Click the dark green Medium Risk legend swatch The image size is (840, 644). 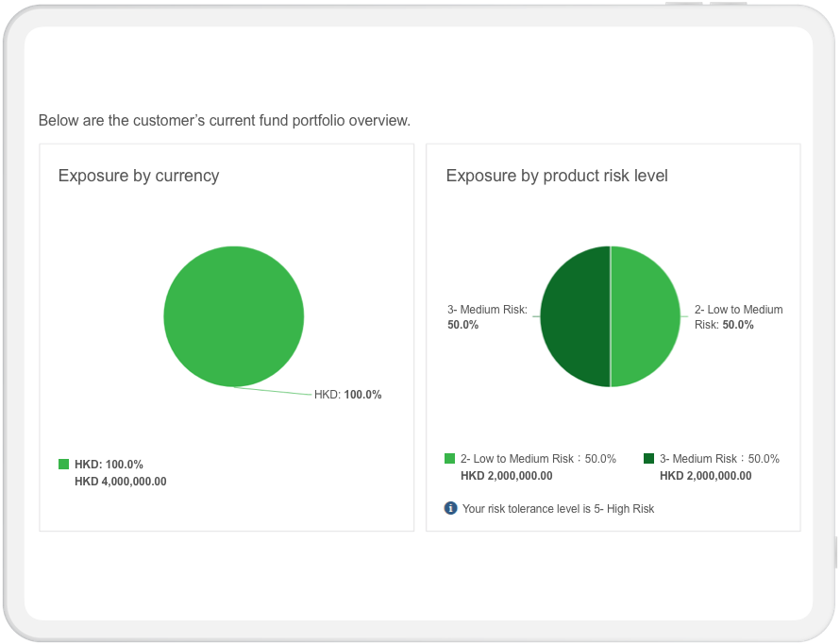pyautogui.click(x=648, y=458)
